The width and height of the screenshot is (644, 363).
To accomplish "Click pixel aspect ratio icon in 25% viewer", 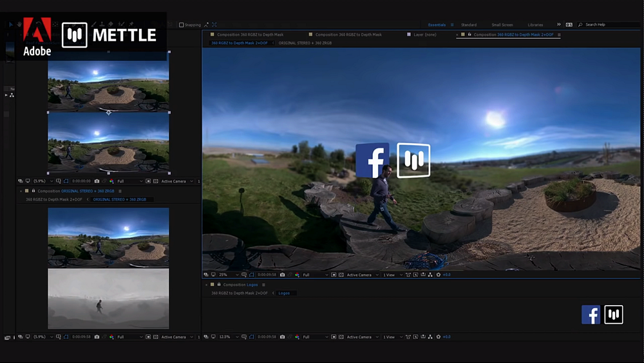I will 408,275.
